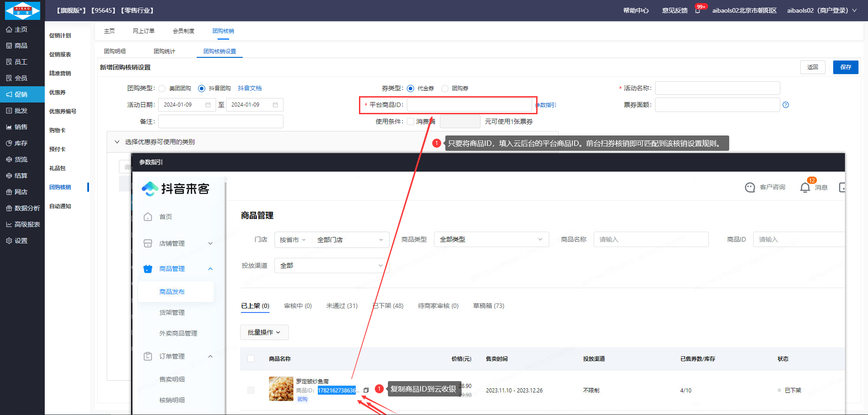Image resolution: width=868 pixels, height=415 pixels.
Task: Open 促销计划 in the promotion submenu
Action: point(60,36)
